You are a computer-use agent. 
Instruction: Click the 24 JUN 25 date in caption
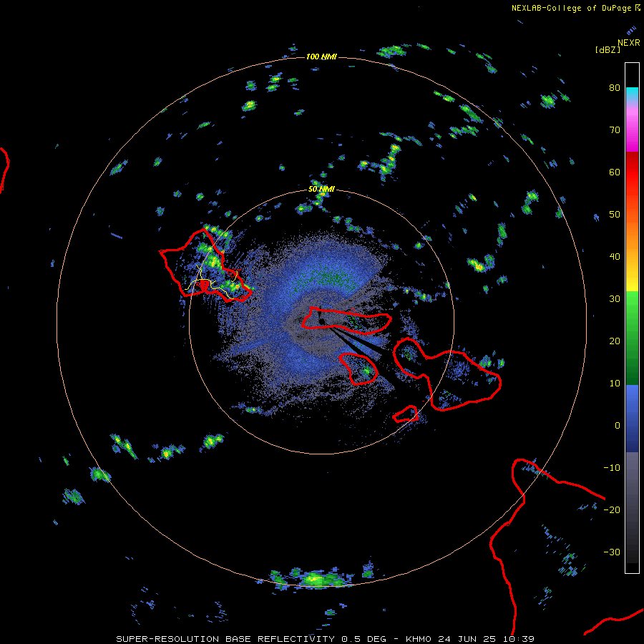tap(469, 639)
